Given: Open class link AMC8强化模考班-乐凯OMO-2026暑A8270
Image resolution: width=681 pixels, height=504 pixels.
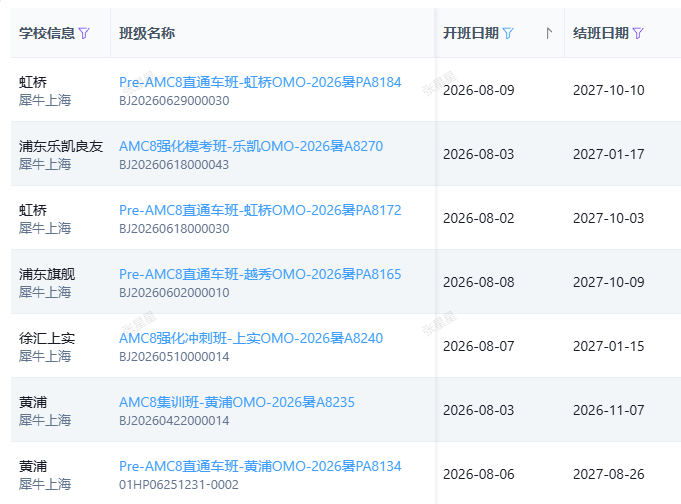Looking at the screenshot, I should pos(251,146).
